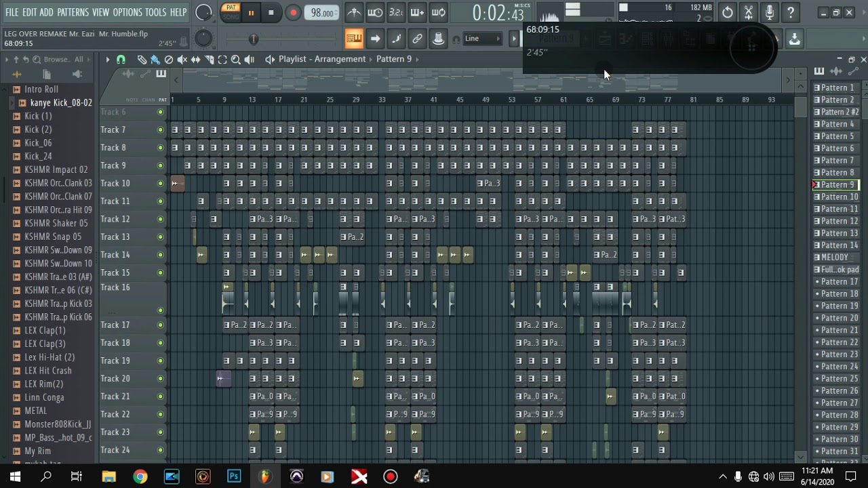Select the Zoom magnifier tool in playlist
The width and height of the screenshot is (868, 488).
tap(235, 60)
